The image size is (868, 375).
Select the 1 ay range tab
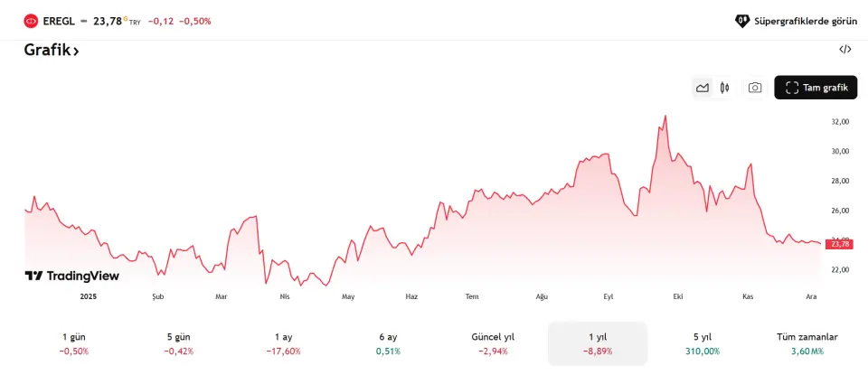(x=283, y=343)
